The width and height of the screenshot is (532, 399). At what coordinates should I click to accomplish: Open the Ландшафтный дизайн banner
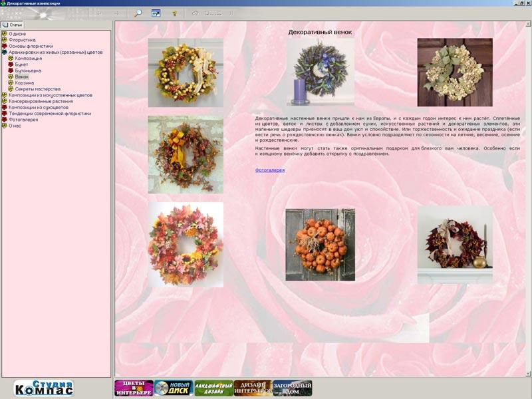pyautogui.click(x=213, y=388)
